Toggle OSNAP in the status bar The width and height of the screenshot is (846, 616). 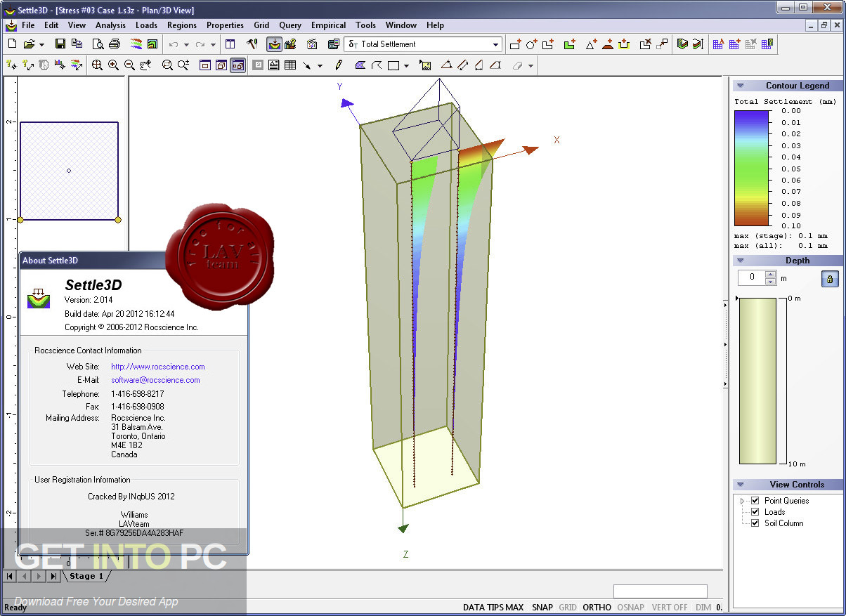click(x=630, y=607)
